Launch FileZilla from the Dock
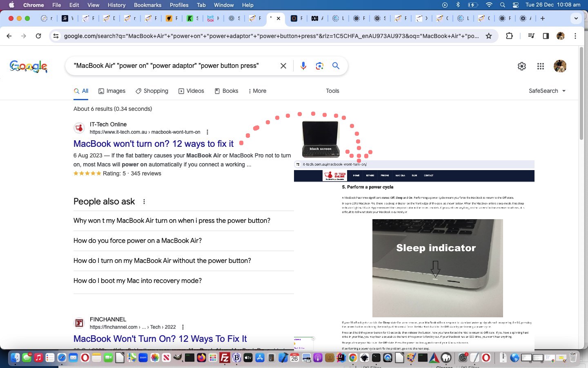588x368 pixels. point(225,358)
